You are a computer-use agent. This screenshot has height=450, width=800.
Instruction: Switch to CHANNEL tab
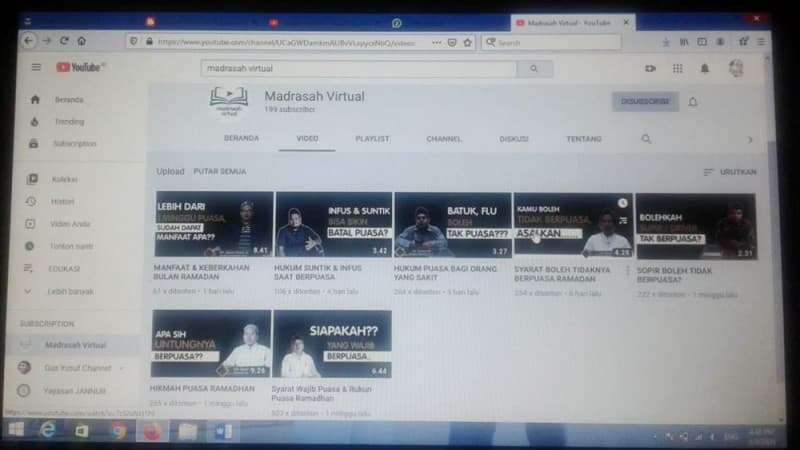(x=444, y=139)
